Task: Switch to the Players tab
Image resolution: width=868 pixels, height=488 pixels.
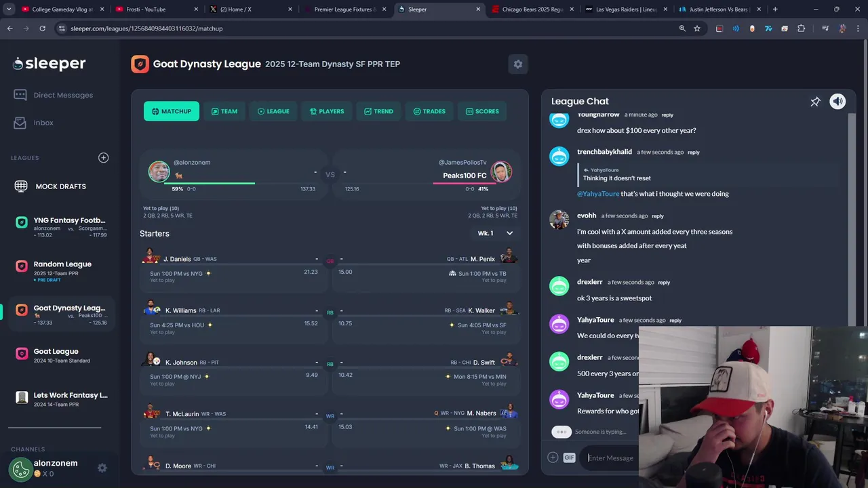Action: click(327, 111)
